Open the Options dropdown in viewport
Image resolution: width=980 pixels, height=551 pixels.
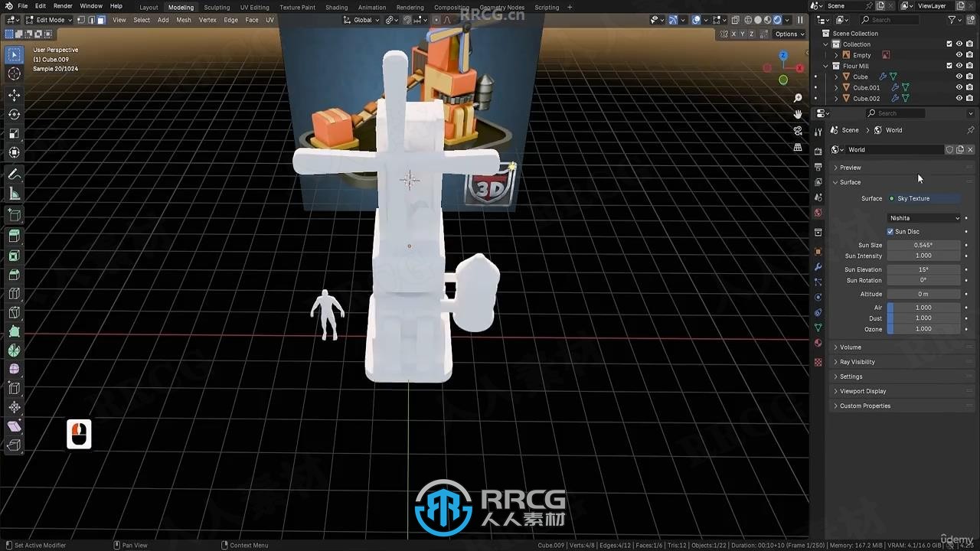[789, 34]
